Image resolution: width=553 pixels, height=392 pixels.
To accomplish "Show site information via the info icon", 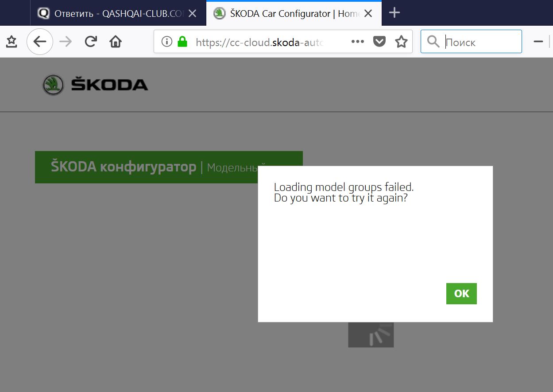I will pos(166,42).
